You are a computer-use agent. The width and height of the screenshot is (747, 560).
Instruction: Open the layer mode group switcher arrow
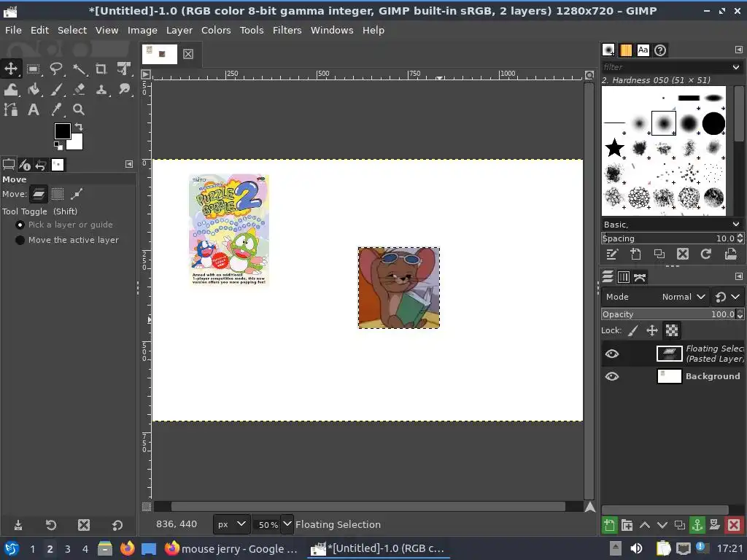[735, 297]
